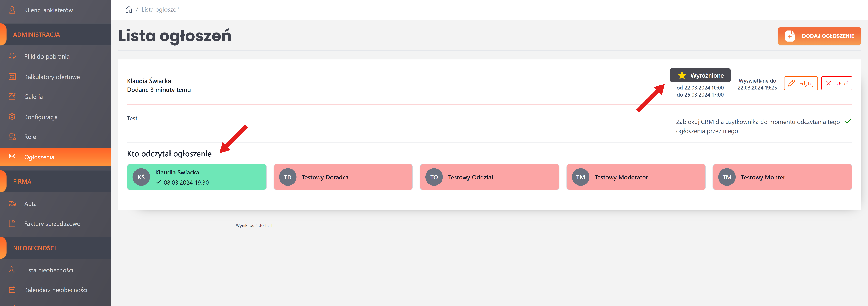This screenshot has height=306, width=868.
Task: Click the Kalkulatory ofertowe sidebar icon
Action: [12, 76]
